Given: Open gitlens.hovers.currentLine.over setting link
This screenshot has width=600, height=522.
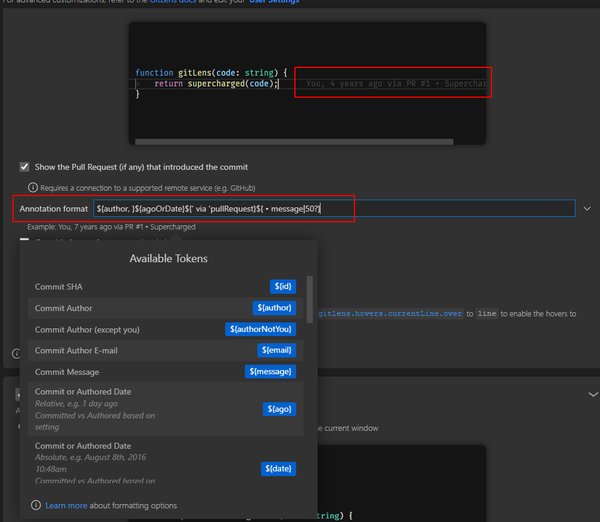Looking at the screenshot, I should [390, 313].
